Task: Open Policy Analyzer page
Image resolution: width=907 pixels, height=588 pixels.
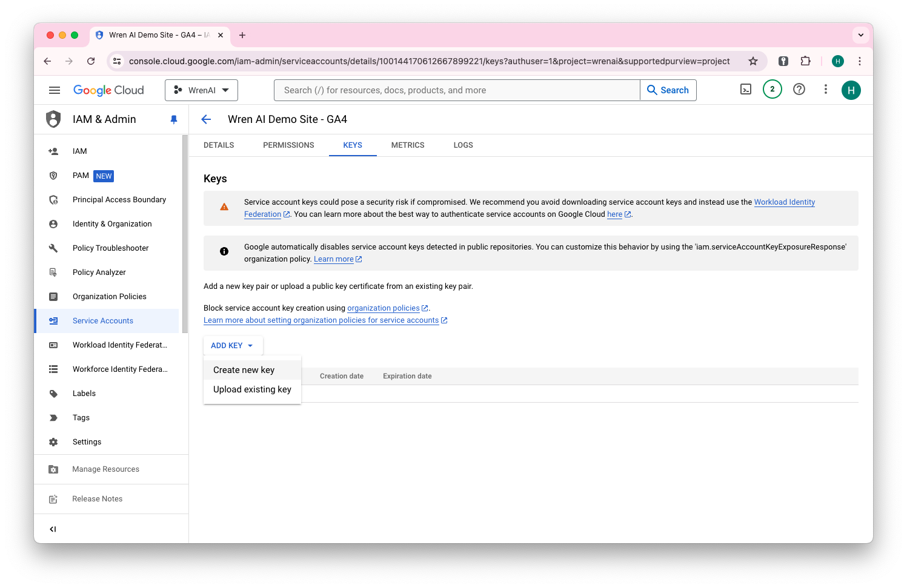Action: pos(107,273)
